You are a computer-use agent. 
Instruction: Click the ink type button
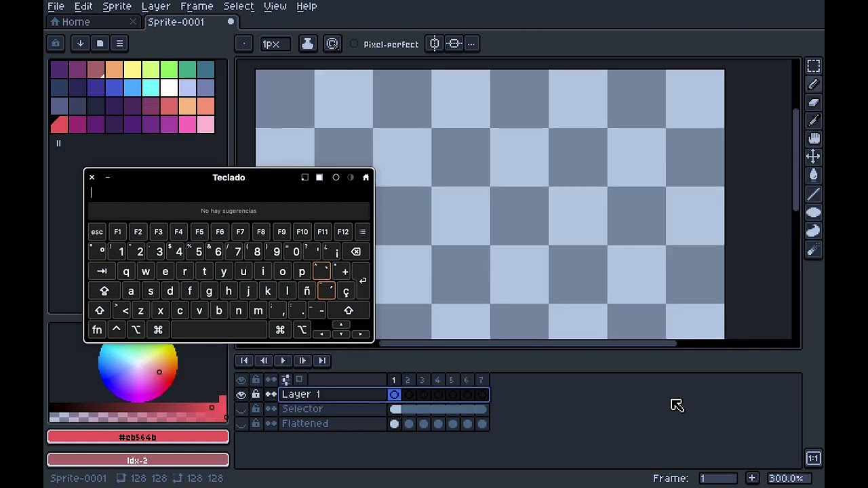307,44
